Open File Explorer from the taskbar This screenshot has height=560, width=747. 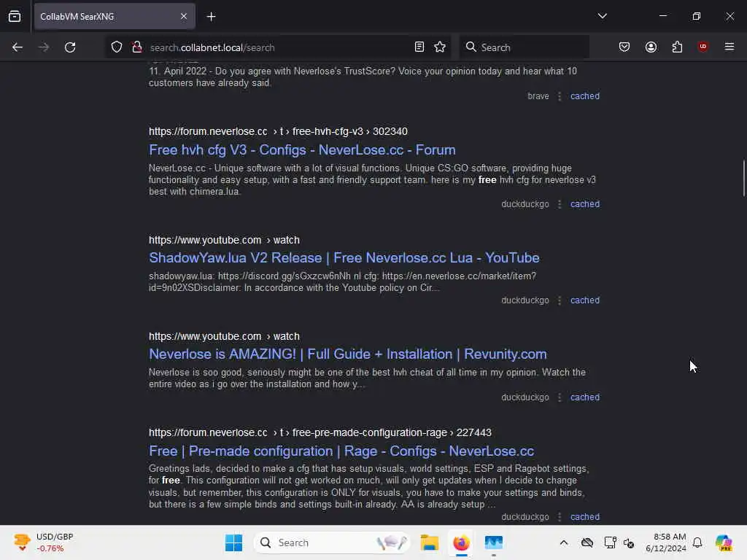point(429,542)
